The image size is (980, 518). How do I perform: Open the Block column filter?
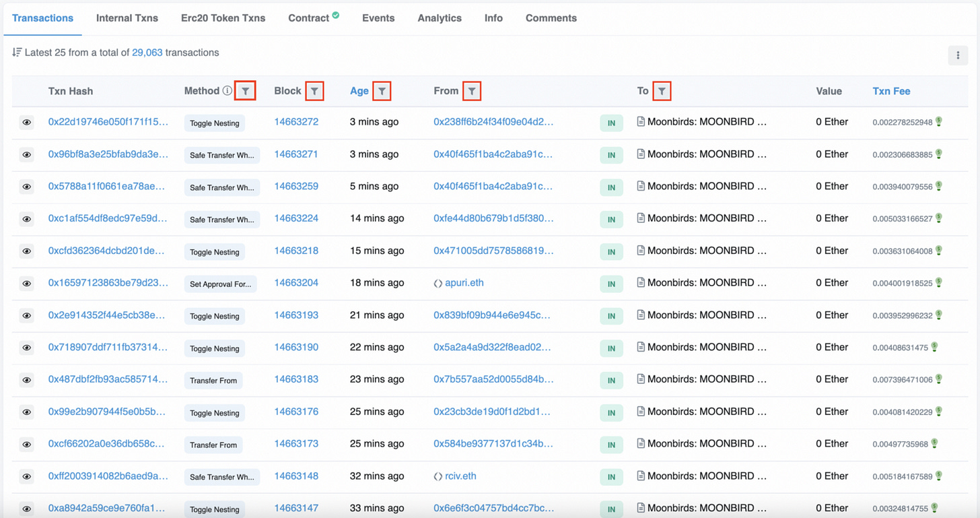pyautogui.click(x=314, y=91)
